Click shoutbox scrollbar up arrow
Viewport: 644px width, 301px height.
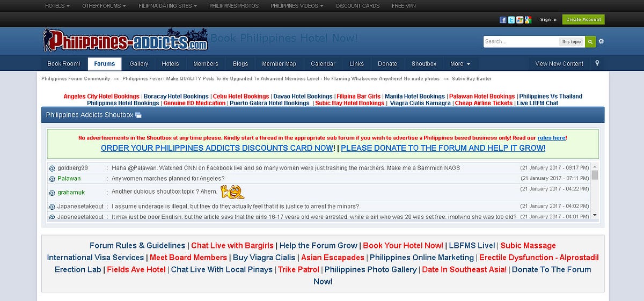coord(594,166)
